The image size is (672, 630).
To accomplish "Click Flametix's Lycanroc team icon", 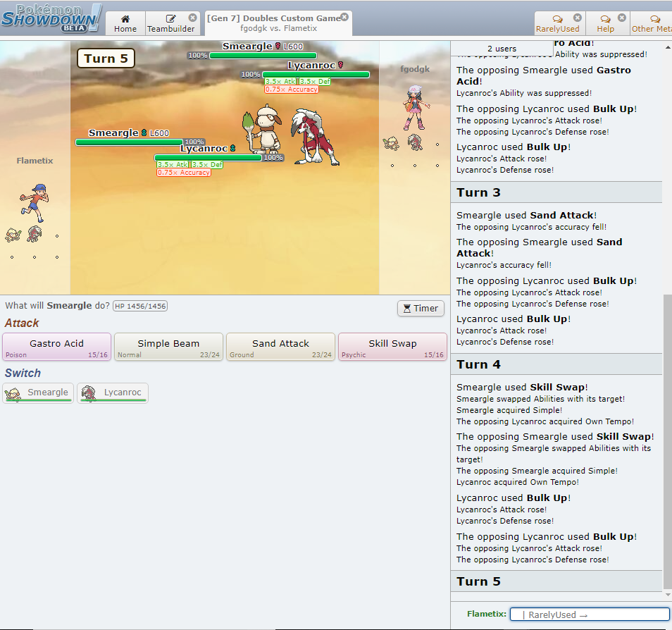I will point(35,234).
